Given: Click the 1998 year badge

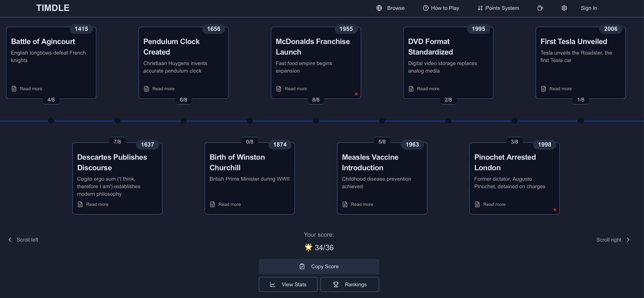Looking at the screenshot, I should (x=545, y=144).
